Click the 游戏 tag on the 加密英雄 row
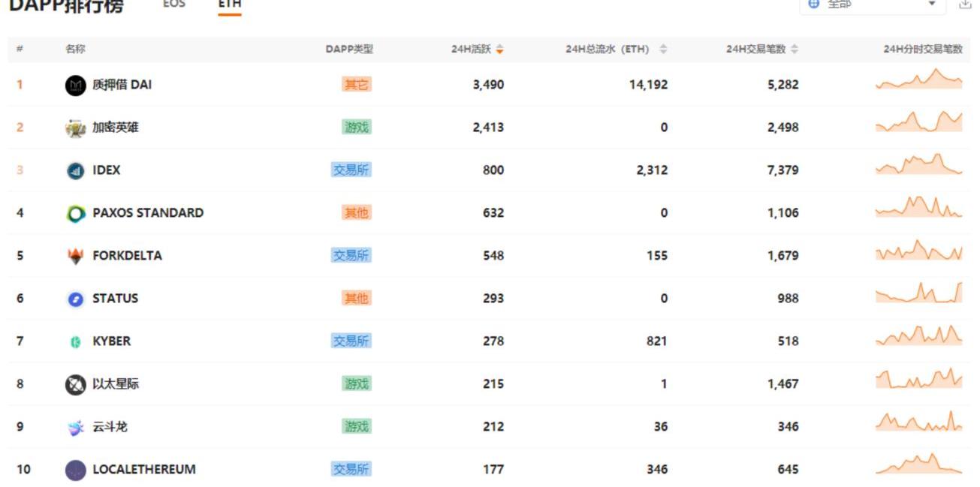980x487 pixels. coord(357,128)
